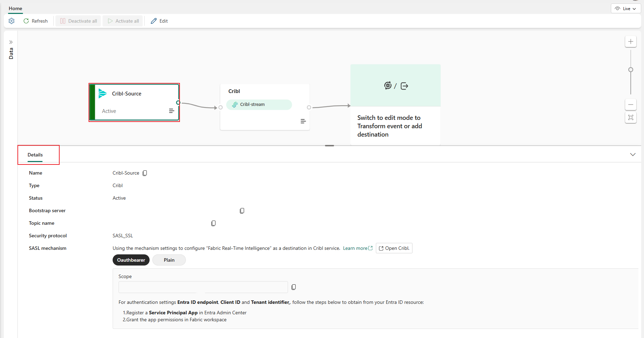Viewport: 644px width, 338px height.
Task: Open the settings gear in the toolbar
Action: point(12,21)
